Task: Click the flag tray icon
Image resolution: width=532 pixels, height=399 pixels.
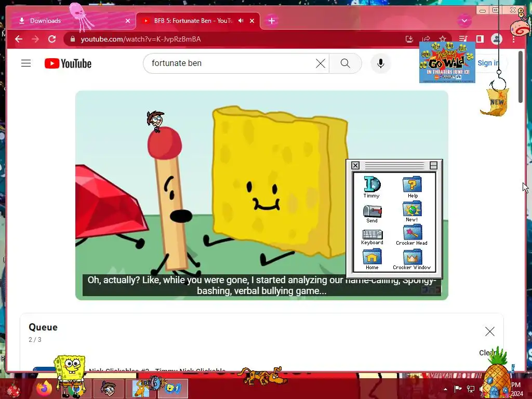Action: [458, 389]
